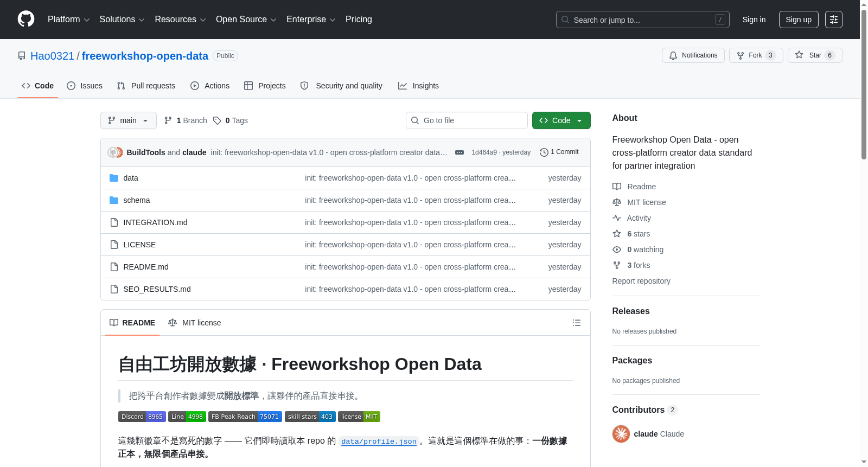Switch to the Issues tab
The width and height of the screenshot is (868, 467).
tap(85, 86)
